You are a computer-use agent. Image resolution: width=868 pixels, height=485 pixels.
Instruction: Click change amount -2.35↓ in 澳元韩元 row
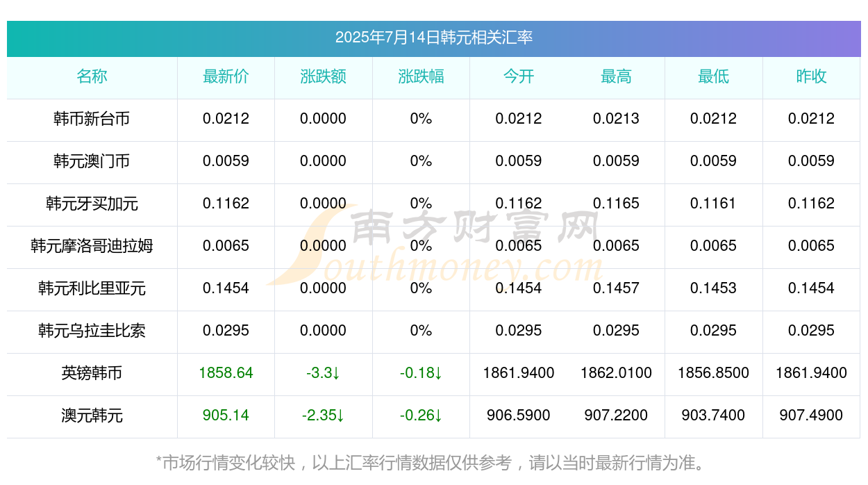323,416
